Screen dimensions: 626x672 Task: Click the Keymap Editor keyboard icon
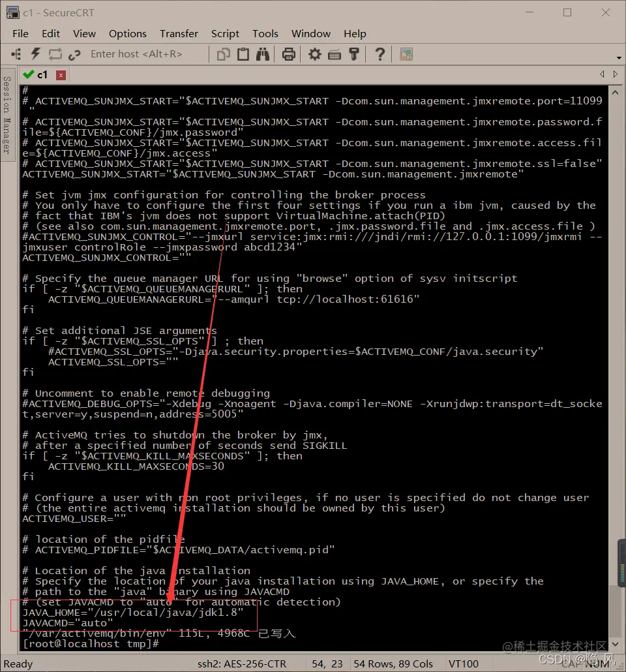tap(335, 55)
